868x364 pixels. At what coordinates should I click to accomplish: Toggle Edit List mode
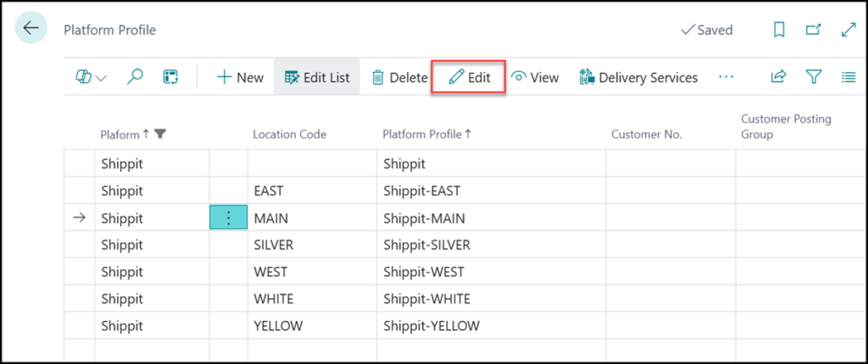coord(317,77)
